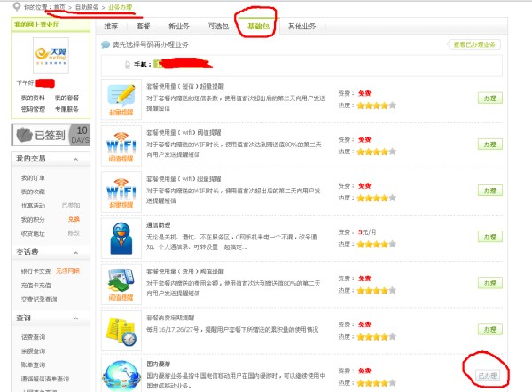Viewport: 532px width, 392px height.
Task: Click the 已办理 button for 国内漫游
Action: [x=488, y=376]
